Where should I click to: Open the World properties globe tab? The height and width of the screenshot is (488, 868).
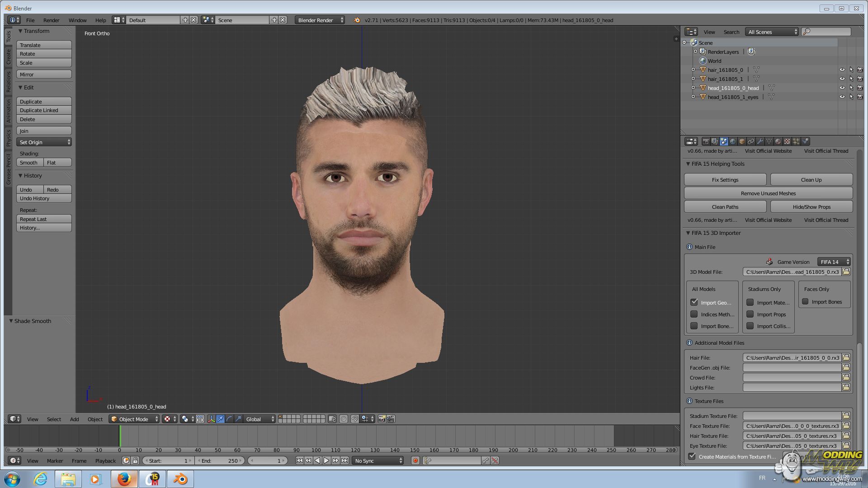(x=733, y=141)
